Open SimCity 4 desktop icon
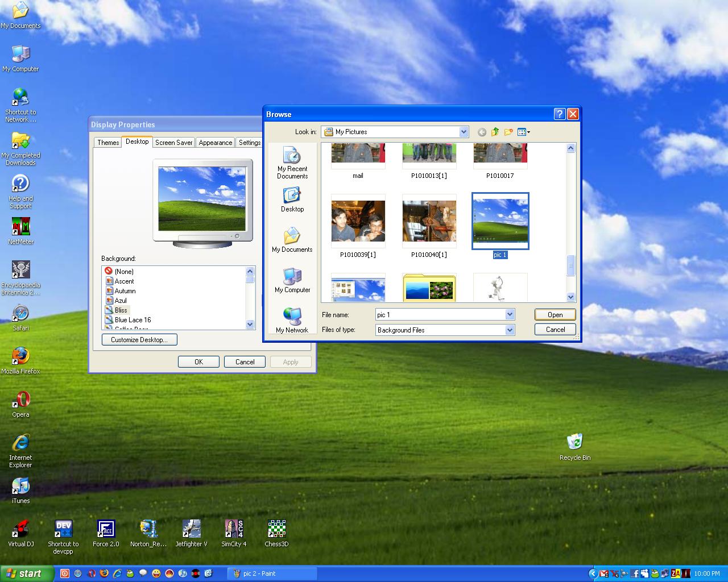The height and width of the screenshot is (582, 728). coord(234,534)
